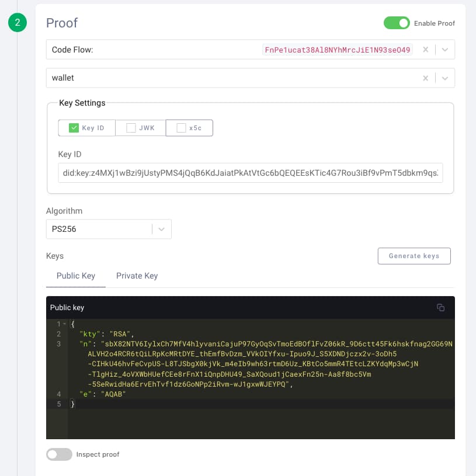
Task: Clear the Code Flow selection with the X
Action: click(x=426, y=49)
